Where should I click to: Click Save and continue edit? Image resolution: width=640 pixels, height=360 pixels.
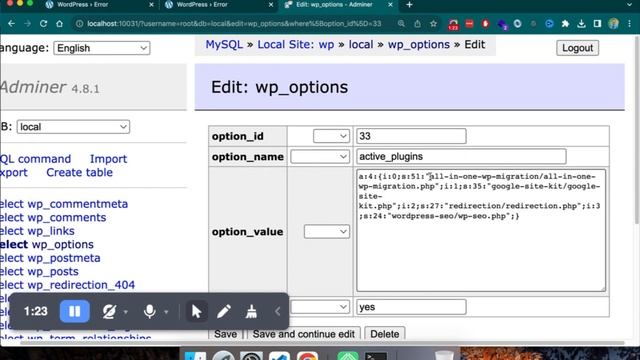303,334
